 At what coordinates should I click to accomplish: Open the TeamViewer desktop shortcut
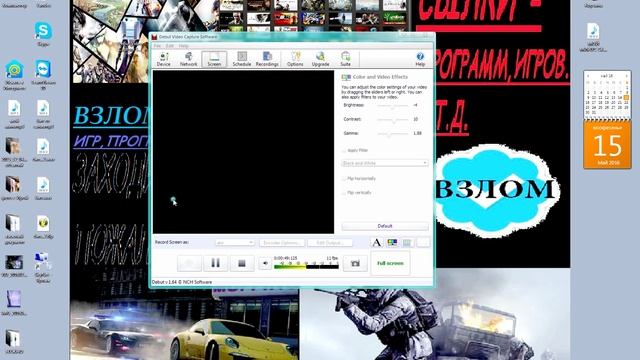[x=43, y=74]
